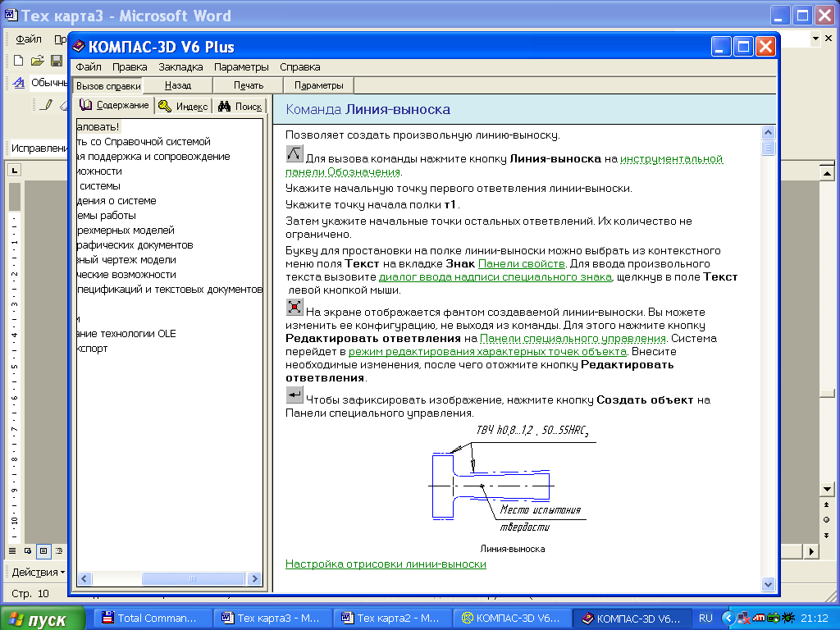The width and height of the screenshot is (840, 630).
Task: Expand hidden tray icons chevron
Action: point(728,618)
